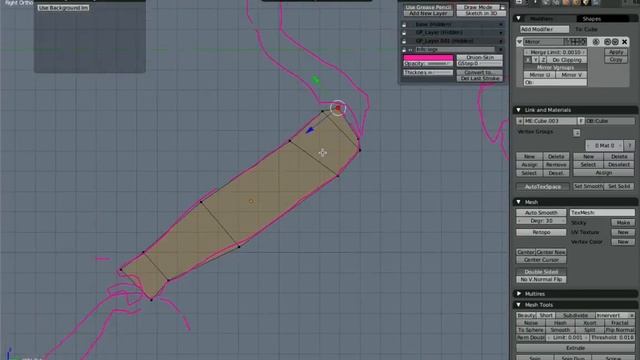Open the mesh datablock browse menu

pos(520,121)
